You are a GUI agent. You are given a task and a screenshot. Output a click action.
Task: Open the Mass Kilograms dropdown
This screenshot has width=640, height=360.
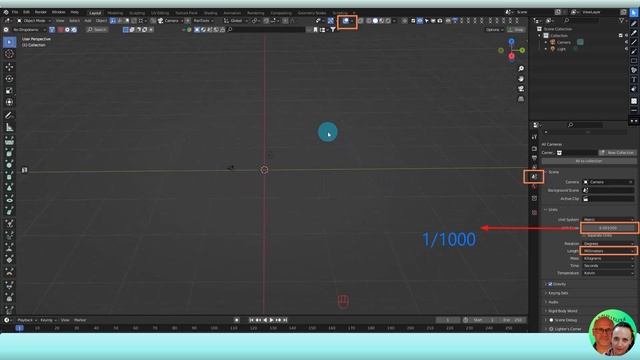click(x=608, y=258)
